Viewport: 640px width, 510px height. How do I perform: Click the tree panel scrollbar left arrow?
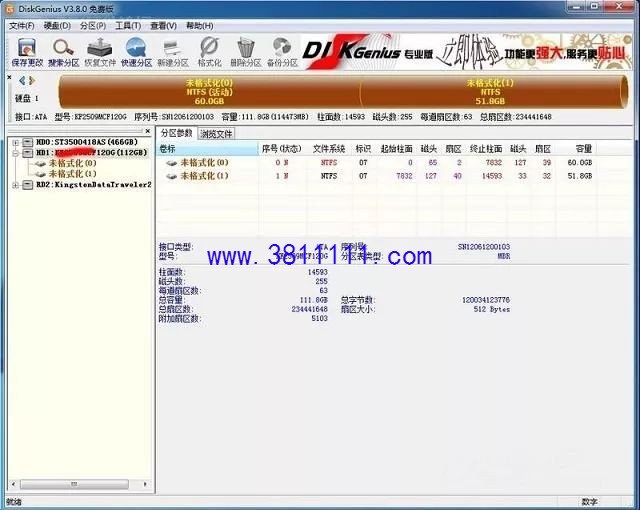13,484
